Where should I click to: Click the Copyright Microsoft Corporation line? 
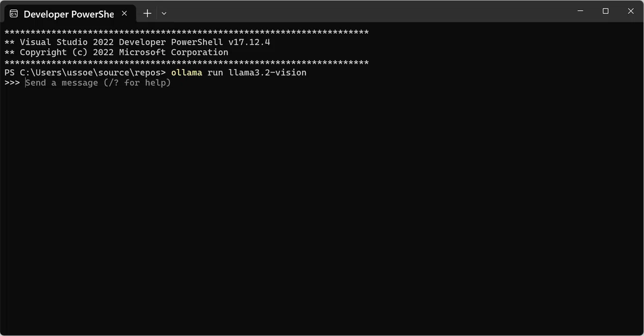(x=116, y=52)
